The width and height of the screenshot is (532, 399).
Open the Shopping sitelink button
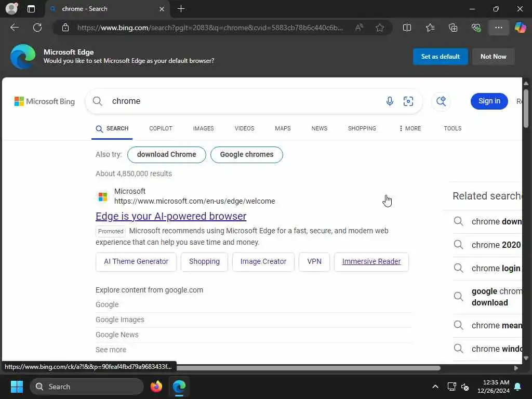204,262
